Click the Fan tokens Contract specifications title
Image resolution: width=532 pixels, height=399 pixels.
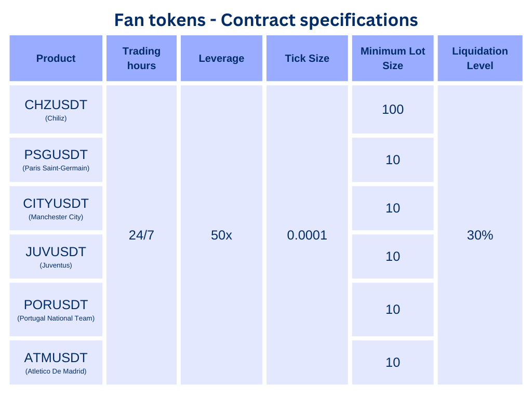point(266,20)
